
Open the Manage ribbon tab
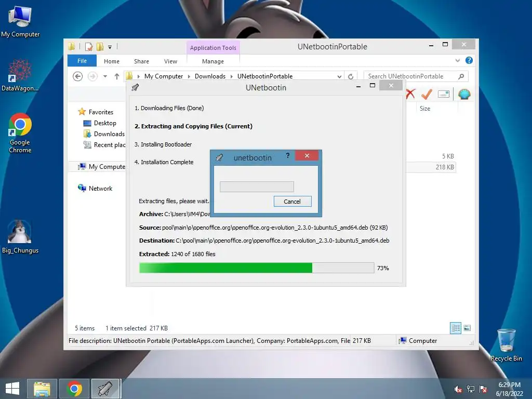(x=212, y=61)
